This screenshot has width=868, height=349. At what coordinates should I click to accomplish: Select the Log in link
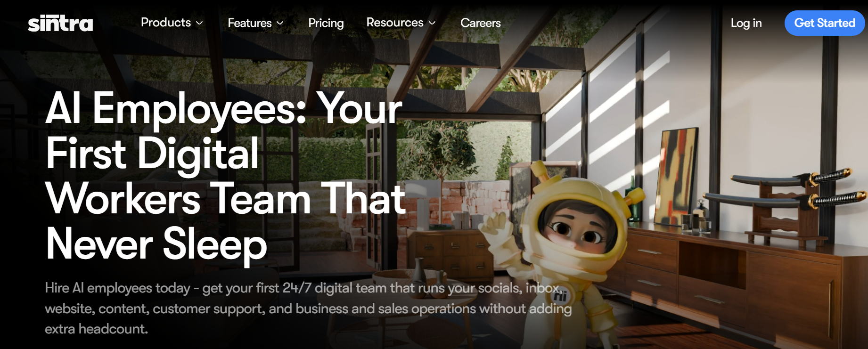746,23
